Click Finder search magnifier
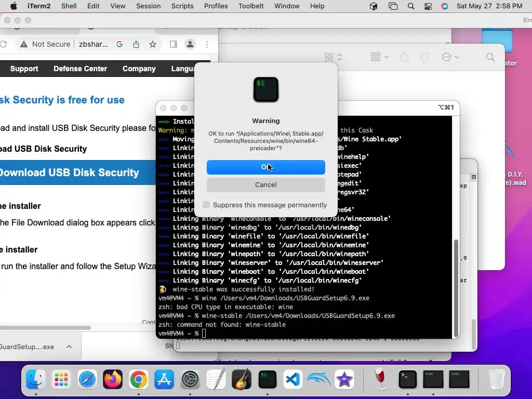The width and height of the screenshot is (532, 399). (490, 57)
